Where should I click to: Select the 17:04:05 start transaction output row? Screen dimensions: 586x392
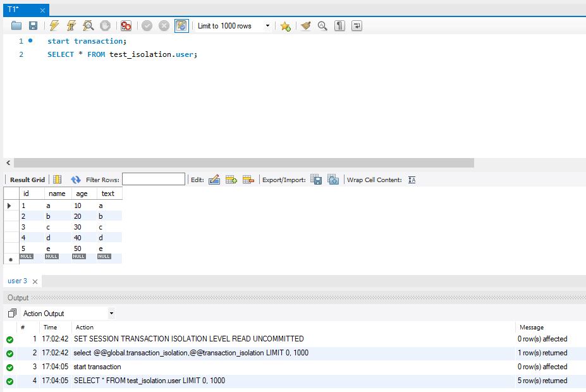295,367
